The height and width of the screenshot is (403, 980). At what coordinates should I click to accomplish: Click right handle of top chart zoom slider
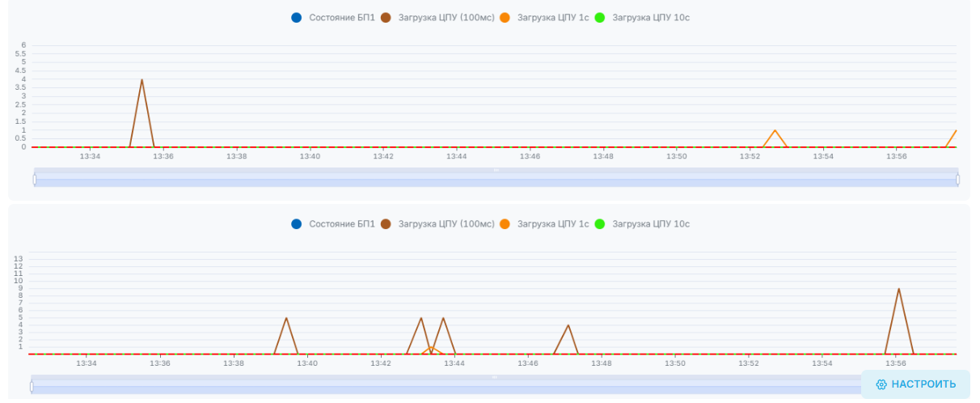point(957,179)
